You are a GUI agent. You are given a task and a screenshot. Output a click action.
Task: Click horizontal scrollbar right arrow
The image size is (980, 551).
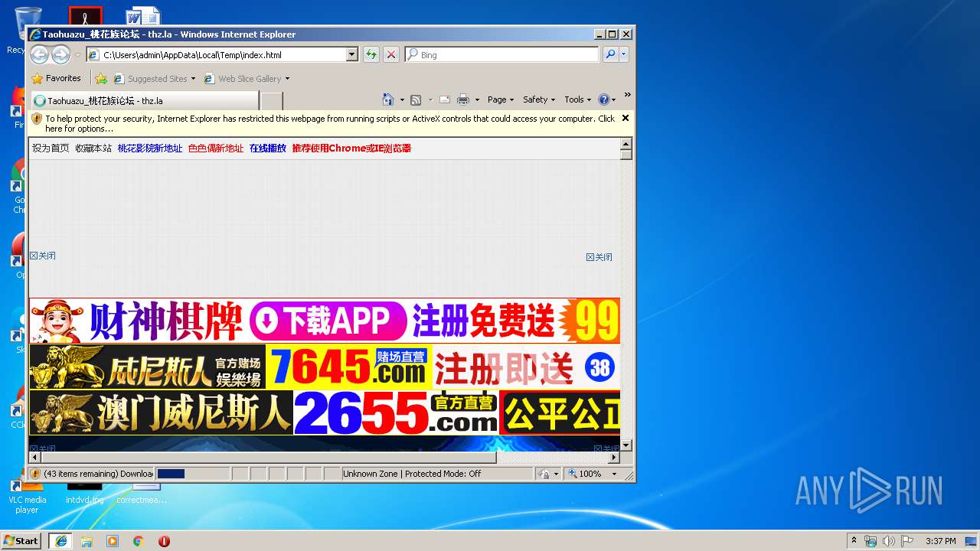click(614, 458)
